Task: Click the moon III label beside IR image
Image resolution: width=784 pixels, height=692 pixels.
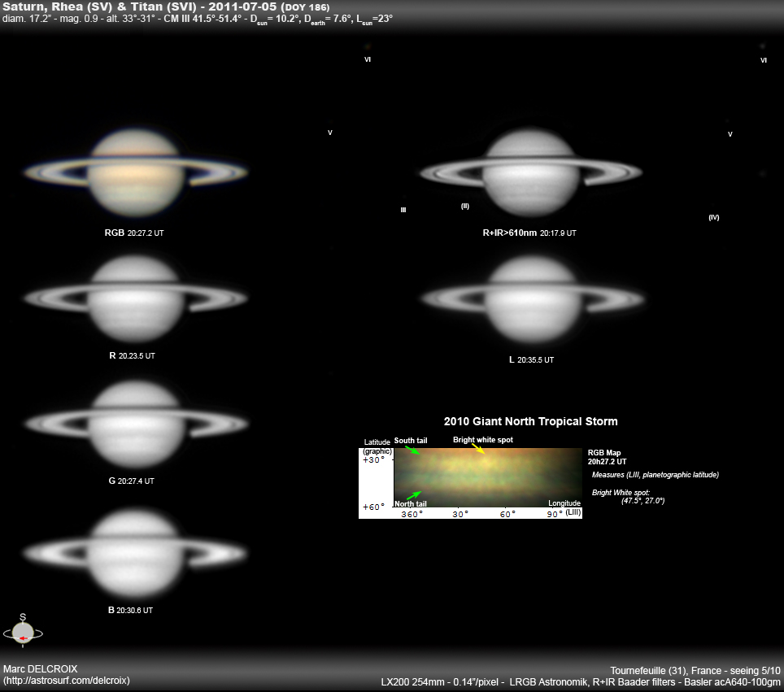Action: pos(403,210)
